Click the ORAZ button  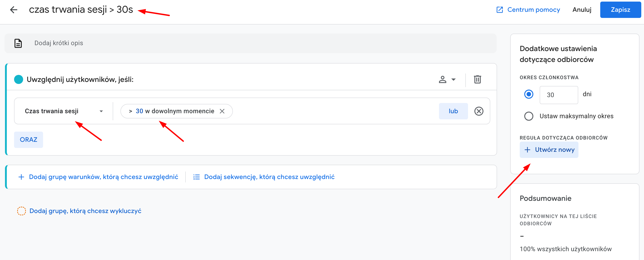coord(29,140)
